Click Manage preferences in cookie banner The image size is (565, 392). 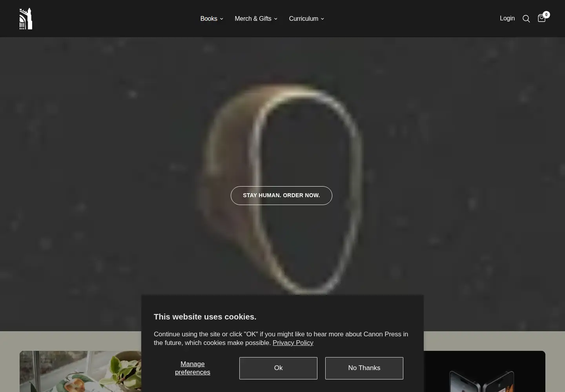[193, 368]
